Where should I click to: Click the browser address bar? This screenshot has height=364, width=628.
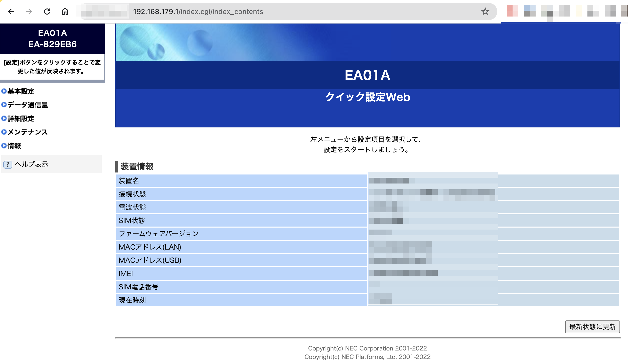tap(198, 12)
